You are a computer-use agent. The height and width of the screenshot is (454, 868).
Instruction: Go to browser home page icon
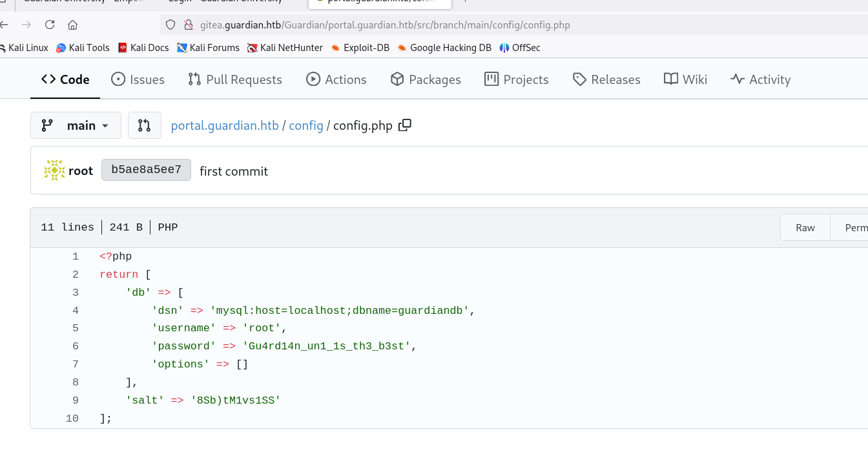(x=72, y=25)
